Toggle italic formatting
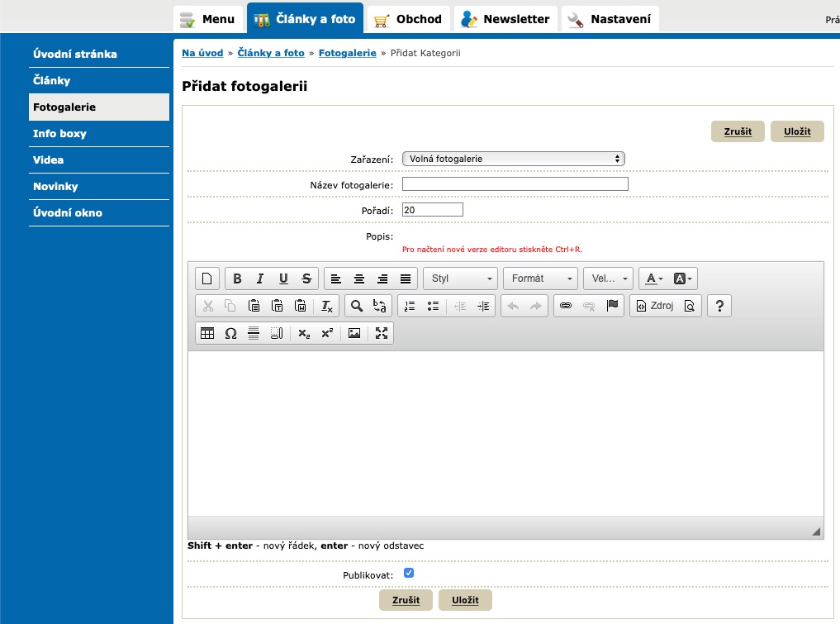 [x=260, y=279]
